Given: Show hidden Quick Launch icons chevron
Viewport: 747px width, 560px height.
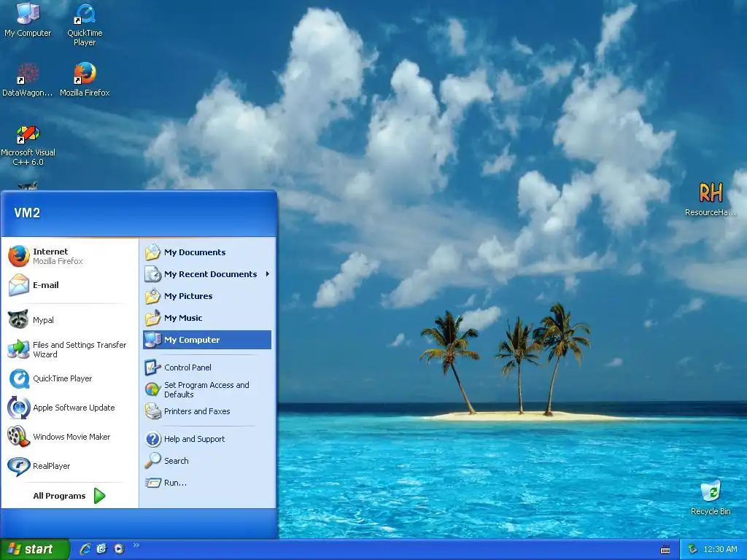Looking at the screenshot, I should tap(136, 545).
